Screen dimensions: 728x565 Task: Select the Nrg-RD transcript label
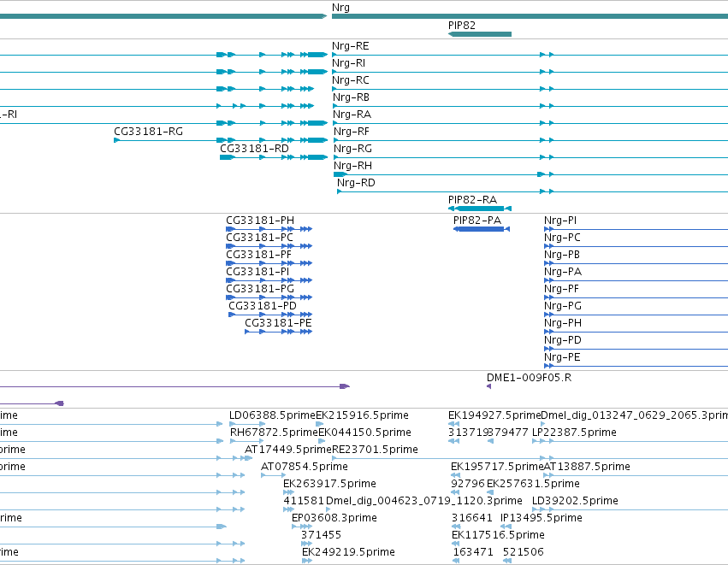356,183
